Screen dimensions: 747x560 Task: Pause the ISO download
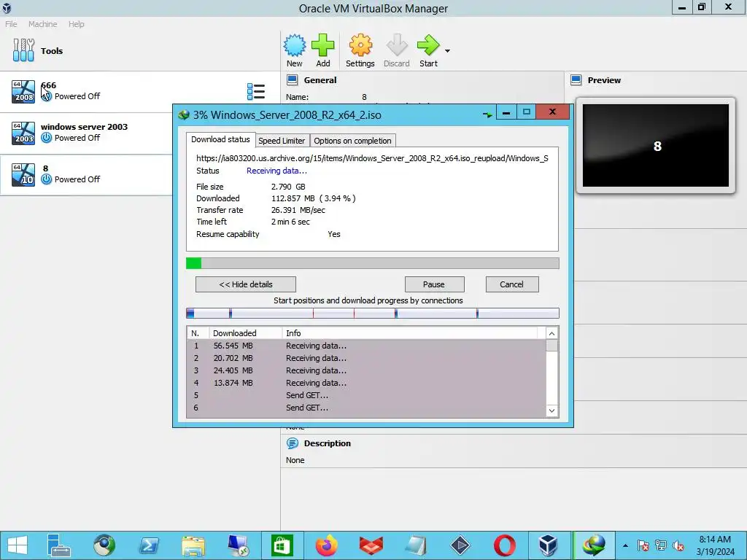(434, 284)
